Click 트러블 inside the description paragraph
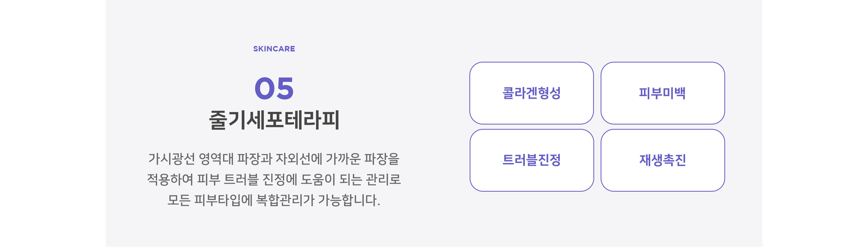 pyautogui.click(x=241, y=179)
